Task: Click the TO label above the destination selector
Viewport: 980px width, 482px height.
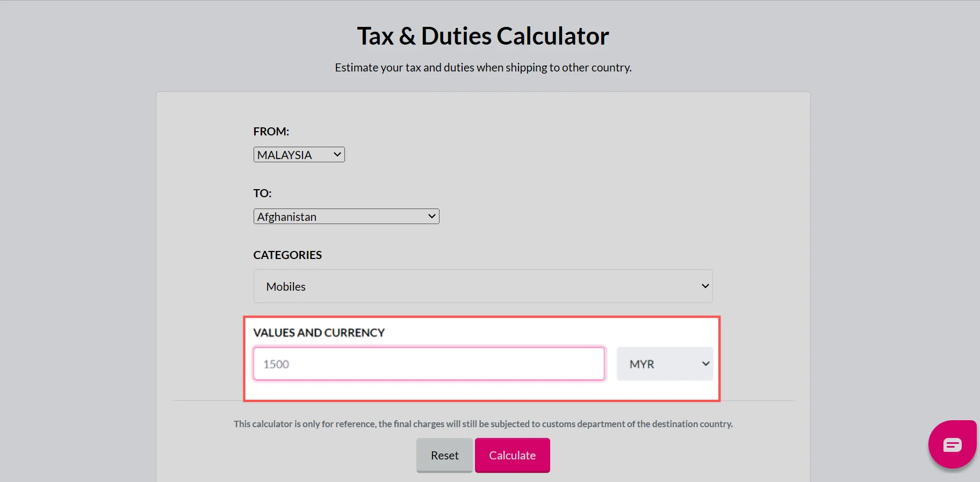Action: pyautogui.click(x=262, y=193)
